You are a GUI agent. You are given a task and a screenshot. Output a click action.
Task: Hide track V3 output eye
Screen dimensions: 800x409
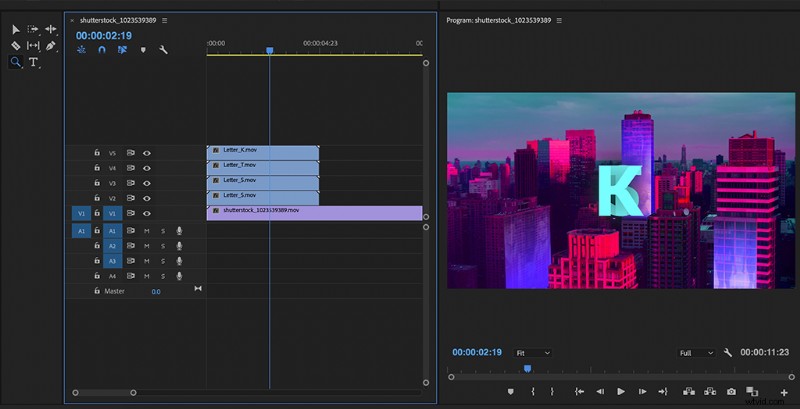(147, 183)
